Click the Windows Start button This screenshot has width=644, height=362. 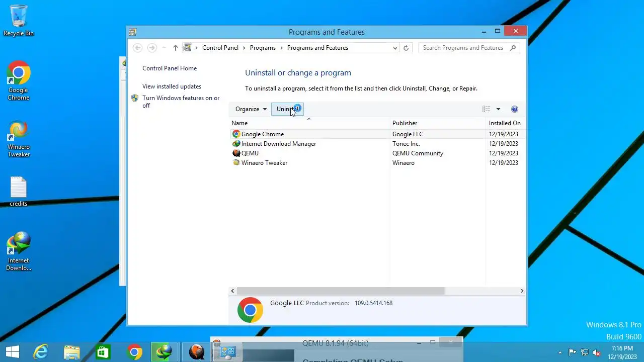(12, 352)
